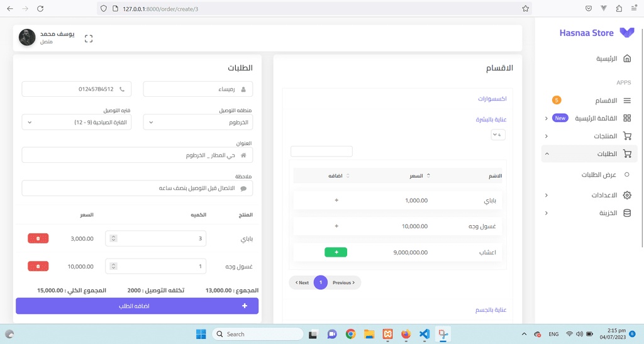
Task: Reload the browser page
Action: pyautogui.click(x=40, y=9)
